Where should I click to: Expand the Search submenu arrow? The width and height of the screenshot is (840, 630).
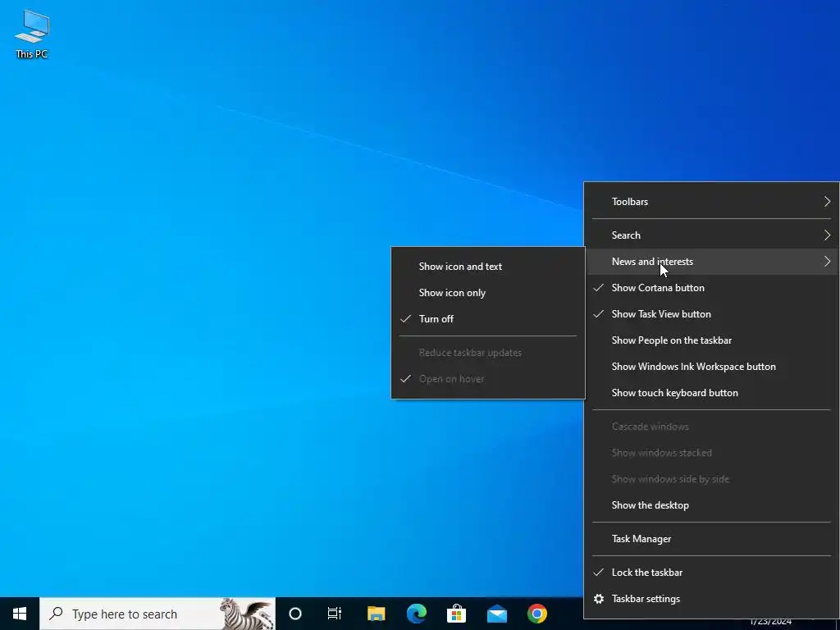(827, 235)
